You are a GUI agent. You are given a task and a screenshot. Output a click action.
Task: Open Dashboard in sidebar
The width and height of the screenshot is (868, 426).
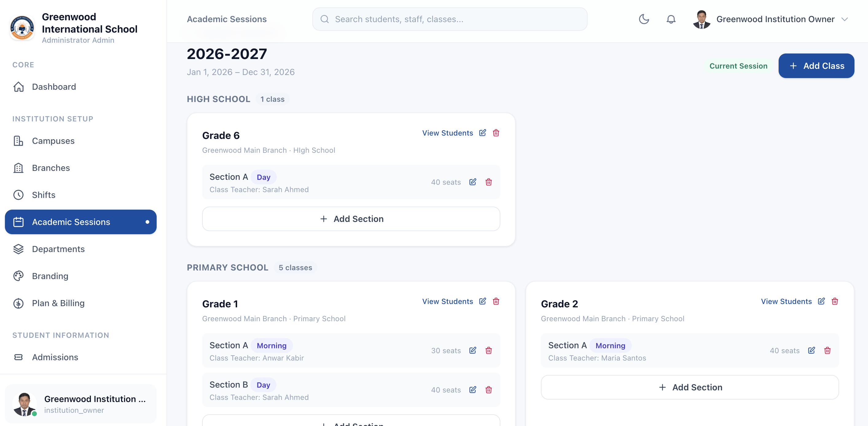coord(80,87)
